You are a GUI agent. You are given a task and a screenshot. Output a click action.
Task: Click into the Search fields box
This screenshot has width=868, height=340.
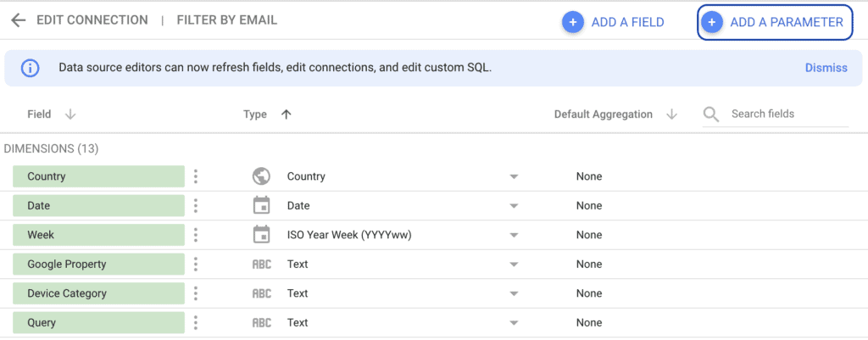tap(776, 114)
